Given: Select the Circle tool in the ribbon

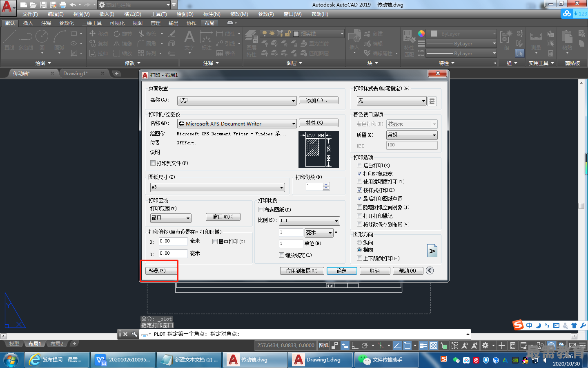Looking at the screenshot, I should pos(42,40).
